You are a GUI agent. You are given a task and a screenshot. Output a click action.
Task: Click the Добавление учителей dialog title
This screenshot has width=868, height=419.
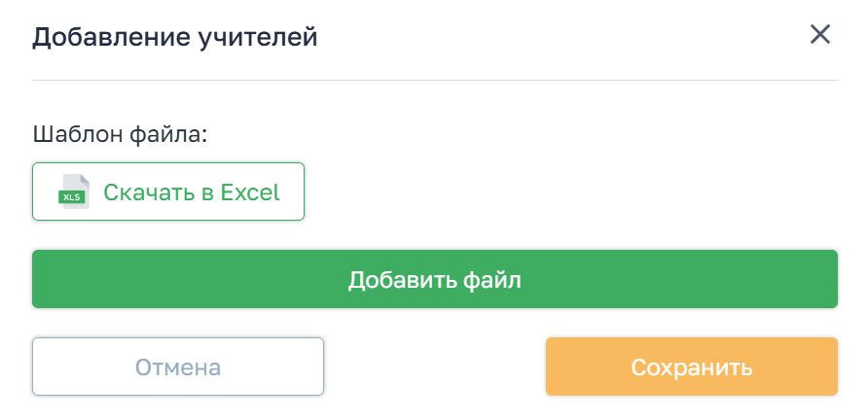[175, 38]
